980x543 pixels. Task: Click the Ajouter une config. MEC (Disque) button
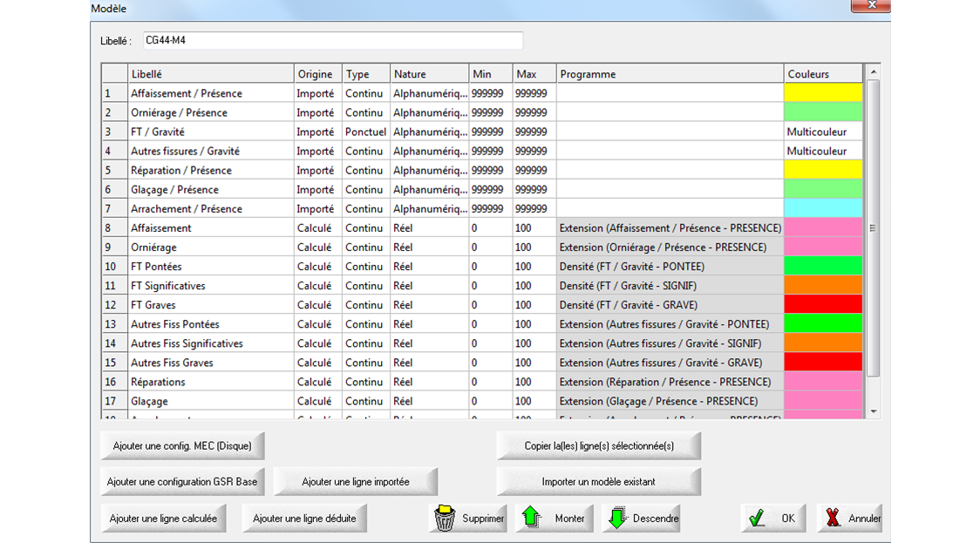click(182, 445)
